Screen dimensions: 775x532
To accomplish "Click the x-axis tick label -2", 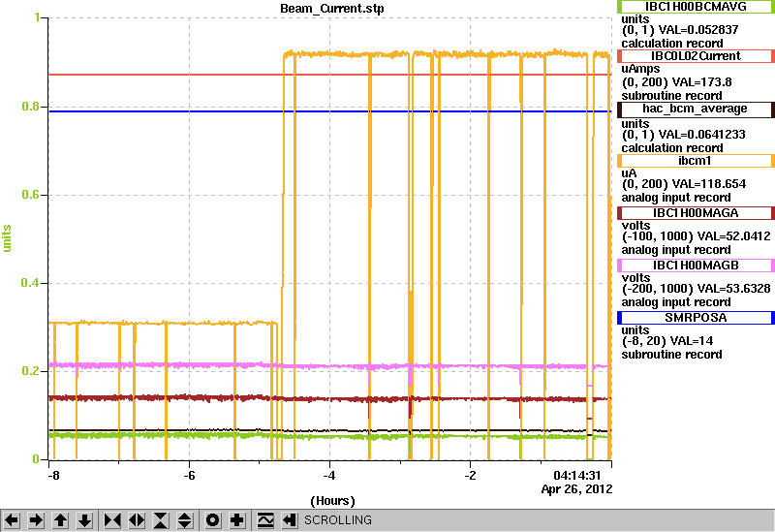I will click(470, 476).
